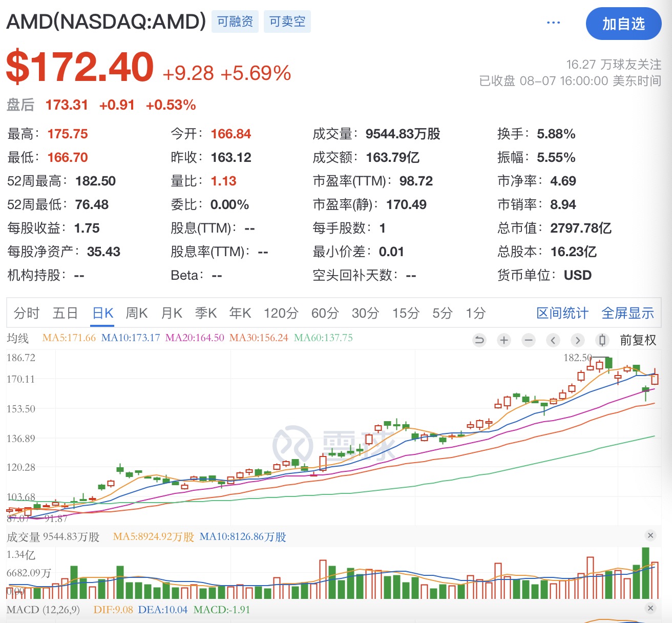
Task: Choose the 年K yearly chart tab
Action: [240, 313]
